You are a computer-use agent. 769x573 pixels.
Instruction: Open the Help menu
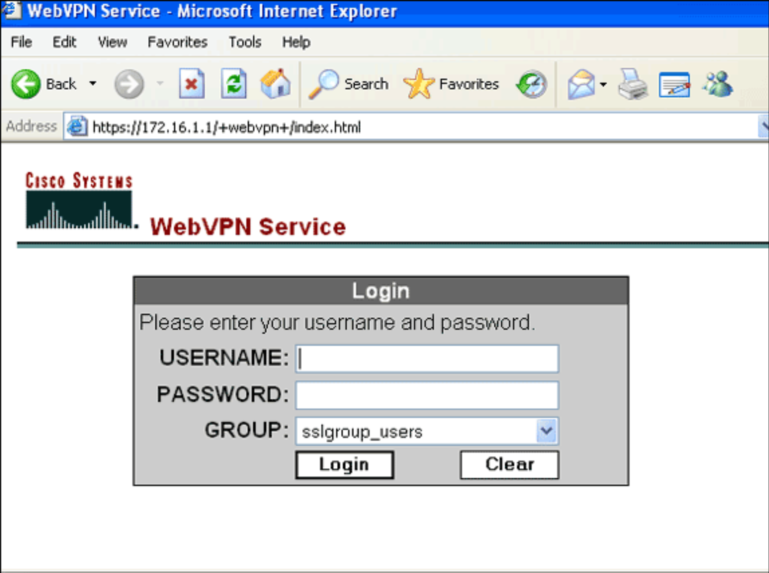(296, 42)
